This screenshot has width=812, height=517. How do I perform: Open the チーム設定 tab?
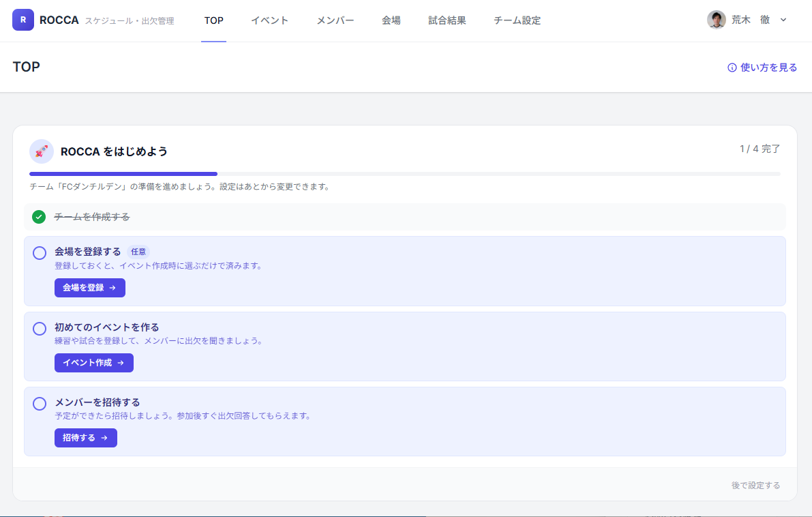517,20
